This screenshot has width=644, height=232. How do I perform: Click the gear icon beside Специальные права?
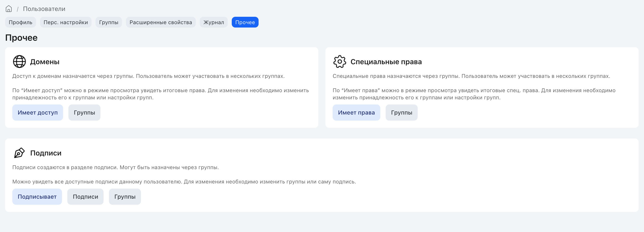340,62
